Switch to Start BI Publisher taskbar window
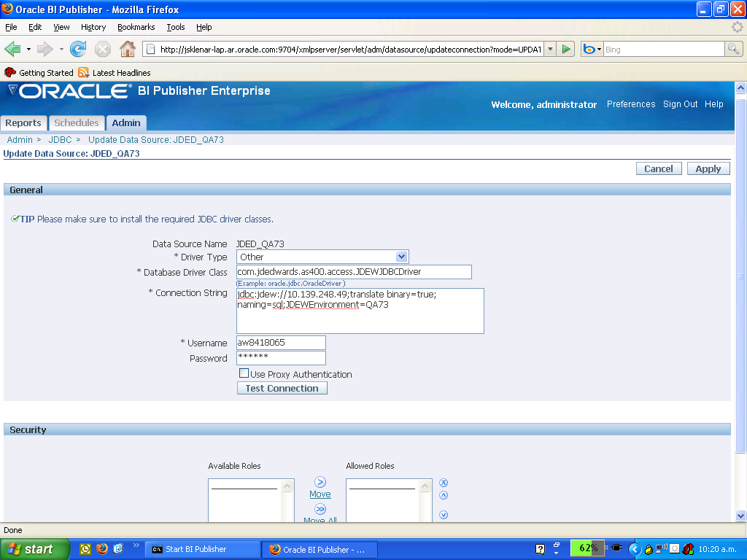This screenshot has width=747, height=560. click(x=203, y=549)
